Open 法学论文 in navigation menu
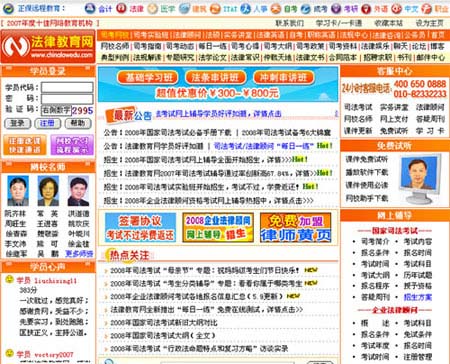450x364 pixels. pos(213,57)
